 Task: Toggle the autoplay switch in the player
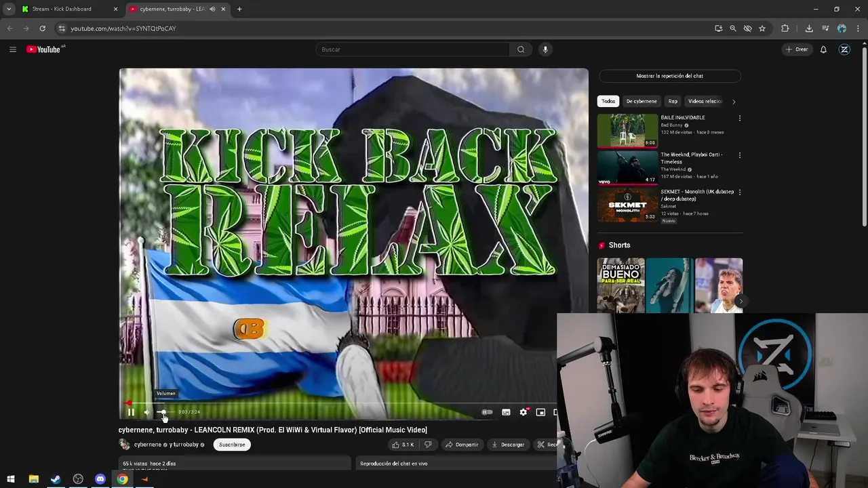[487, 412]
